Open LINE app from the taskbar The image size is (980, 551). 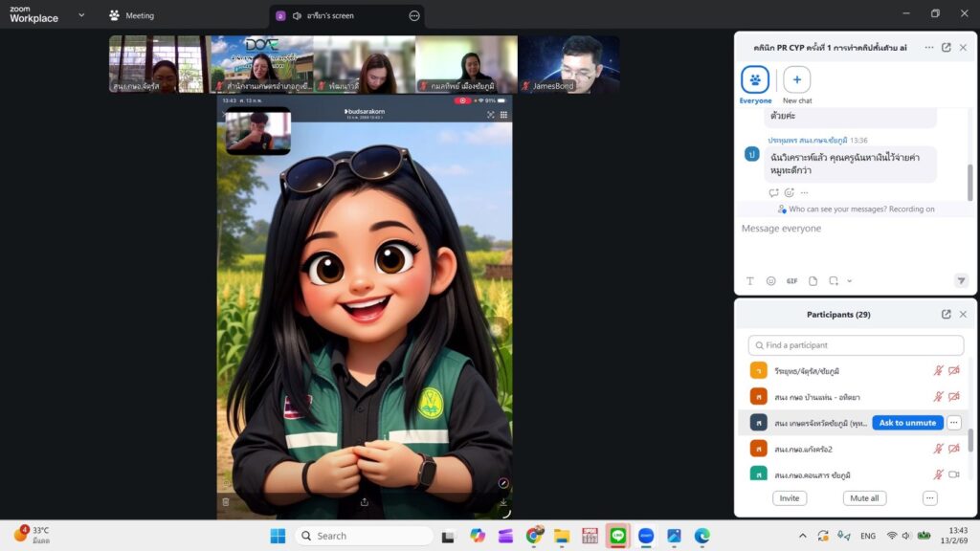tap(617, 536)
